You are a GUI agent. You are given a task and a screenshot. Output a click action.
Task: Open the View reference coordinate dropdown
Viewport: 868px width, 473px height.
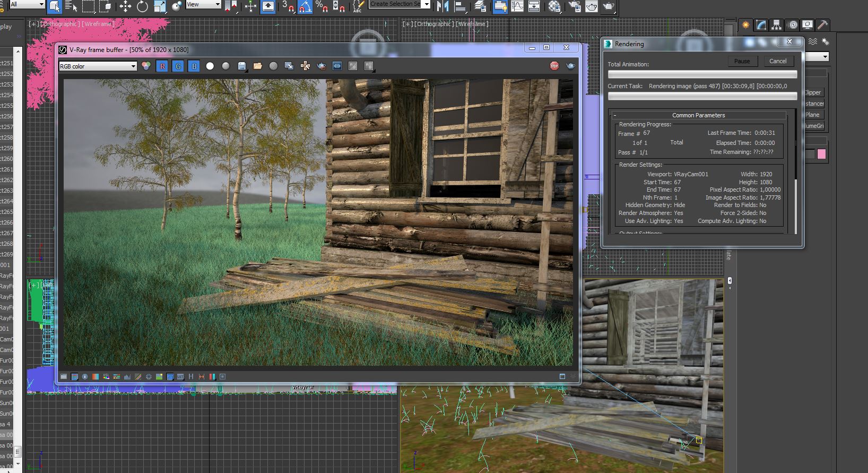pos(203,4)
